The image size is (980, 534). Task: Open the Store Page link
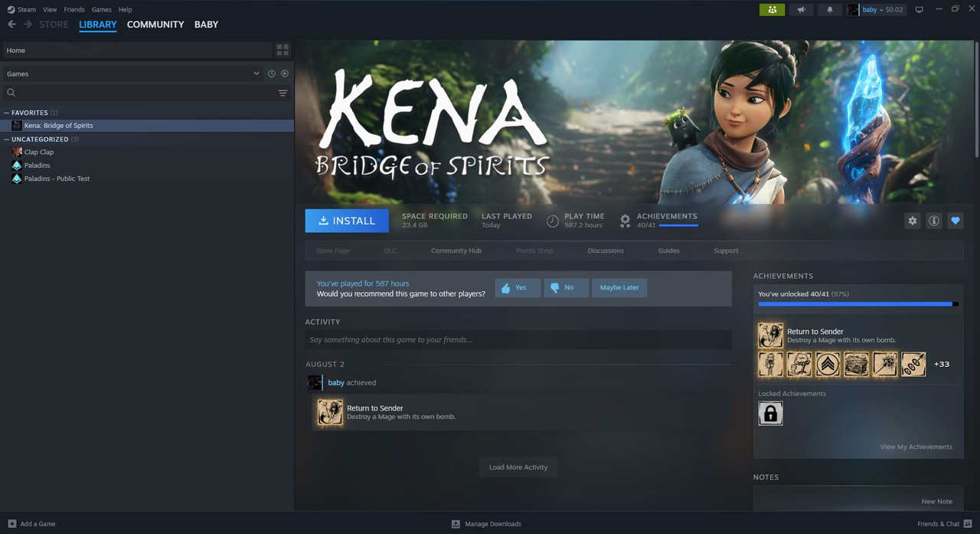click(x=333, y=251)
